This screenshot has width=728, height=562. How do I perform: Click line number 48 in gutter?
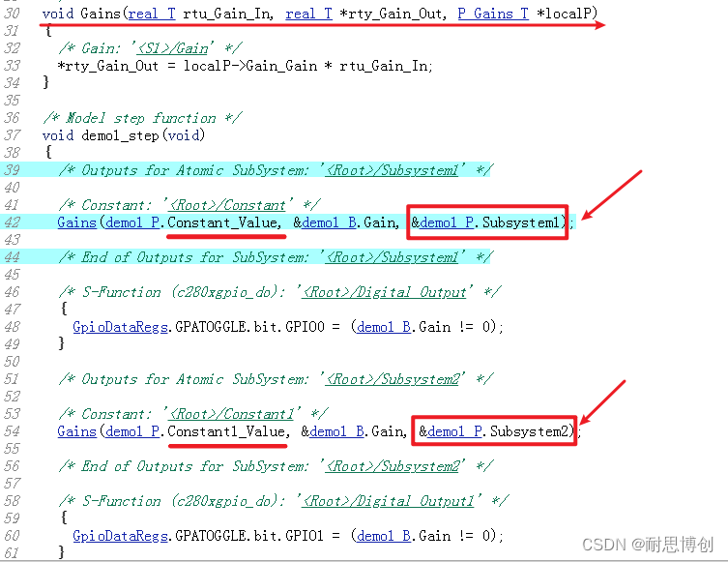(x=12, y=327)
